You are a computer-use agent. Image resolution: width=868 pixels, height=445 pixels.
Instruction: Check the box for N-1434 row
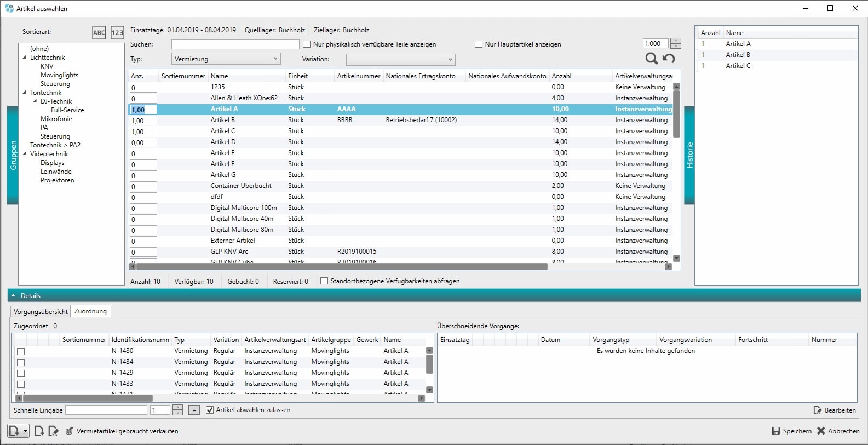pyautogui.click(x=21, y=362)
